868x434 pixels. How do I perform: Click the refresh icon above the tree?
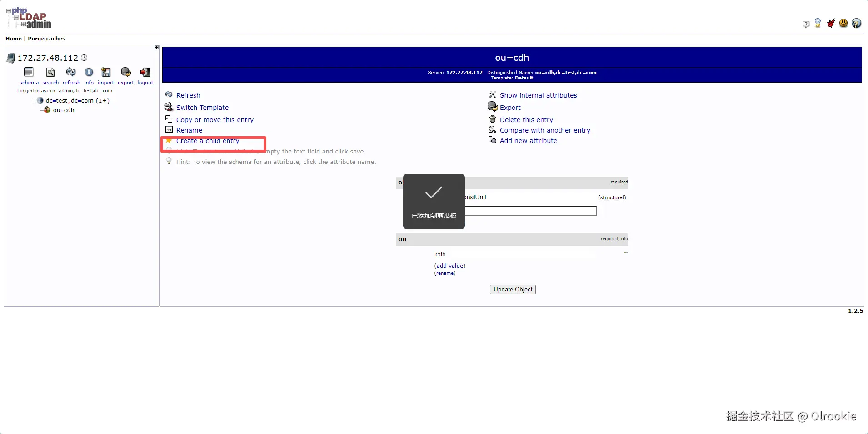pos(71,72)
